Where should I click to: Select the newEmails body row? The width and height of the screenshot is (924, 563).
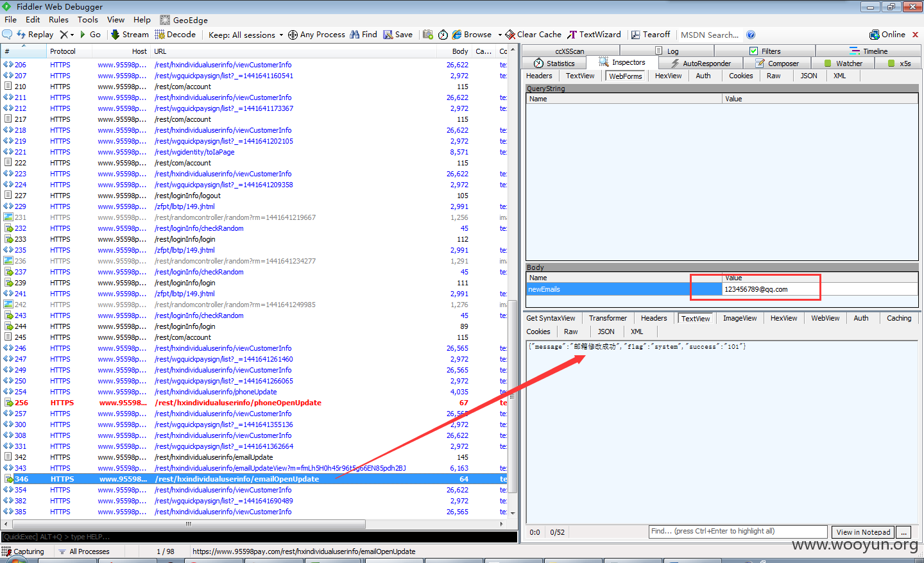click(x=722, y=289)
